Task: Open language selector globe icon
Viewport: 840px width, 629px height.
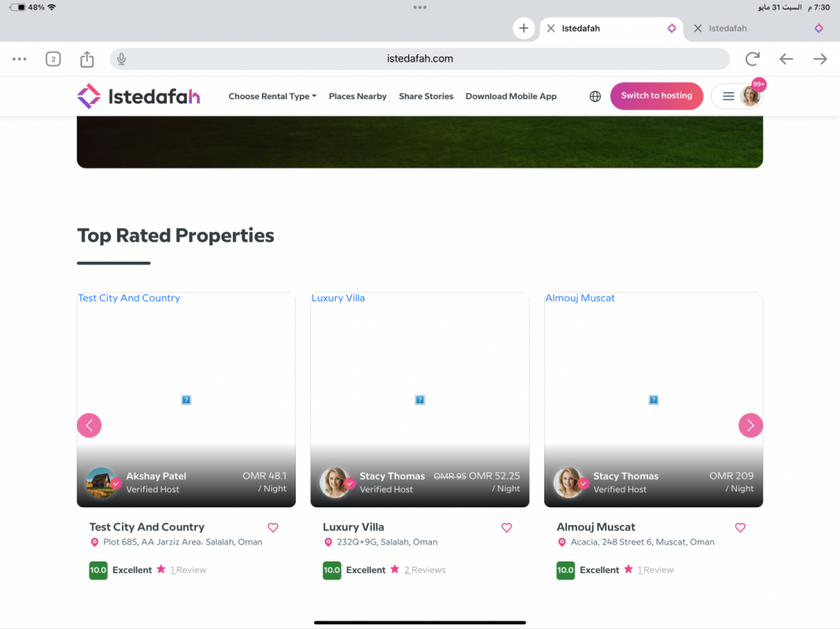Action: (595, 97)
